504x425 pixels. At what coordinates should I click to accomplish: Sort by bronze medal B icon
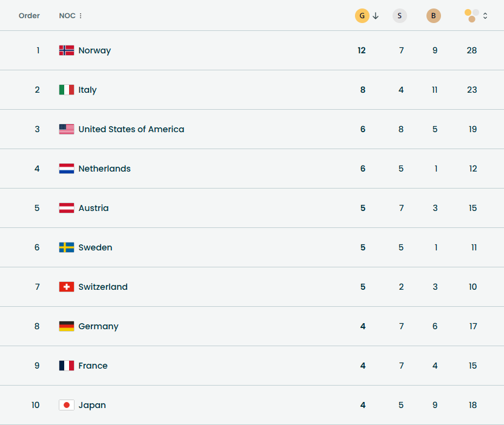point(434,16)
